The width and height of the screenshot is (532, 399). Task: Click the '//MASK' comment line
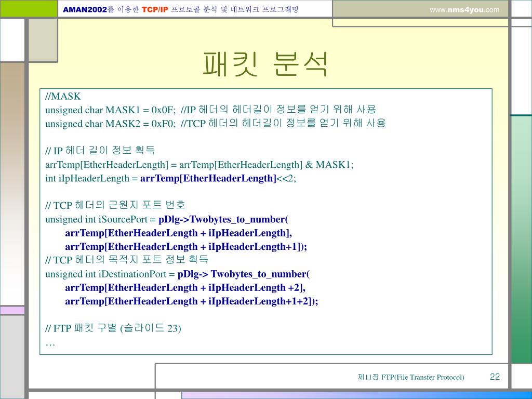click(x=63, y=96)
